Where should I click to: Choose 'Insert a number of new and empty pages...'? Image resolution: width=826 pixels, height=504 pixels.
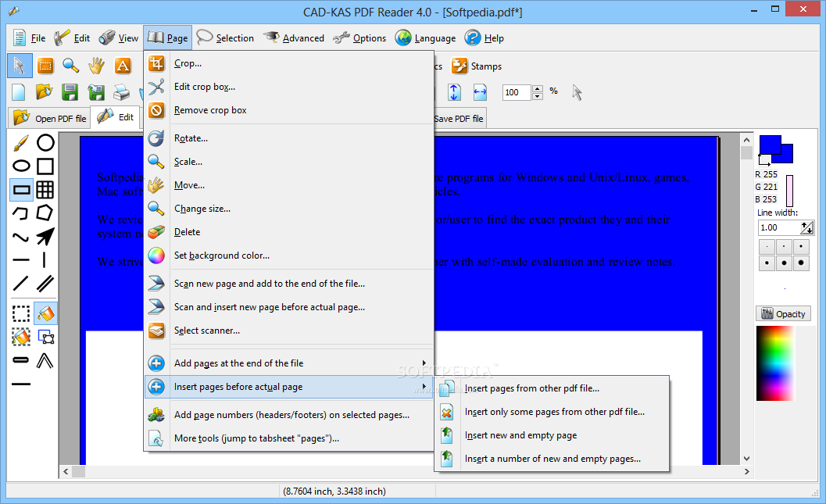552,459
